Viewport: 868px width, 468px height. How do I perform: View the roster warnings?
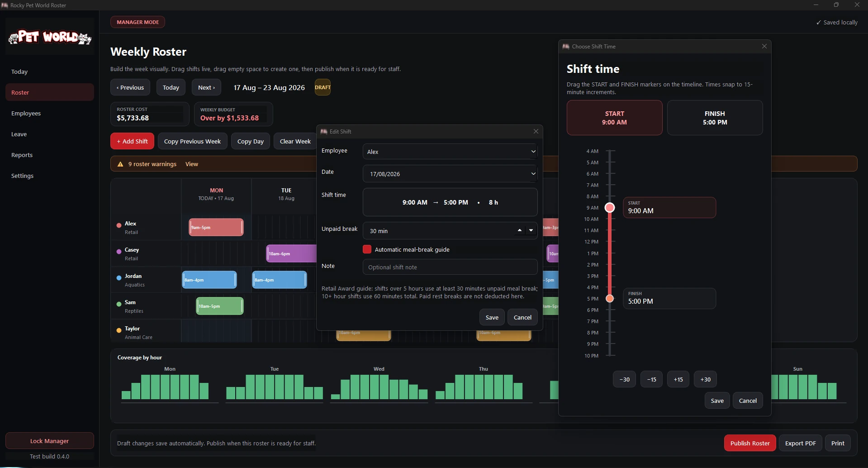click(192, 164)
